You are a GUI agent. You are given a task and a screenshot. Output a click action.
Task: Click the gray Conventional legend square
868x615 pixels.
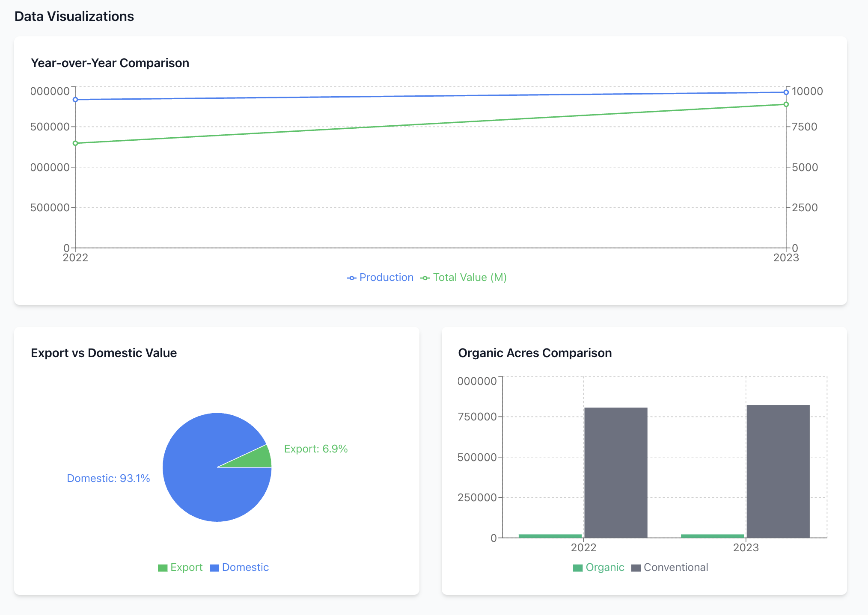pos(636,568)
